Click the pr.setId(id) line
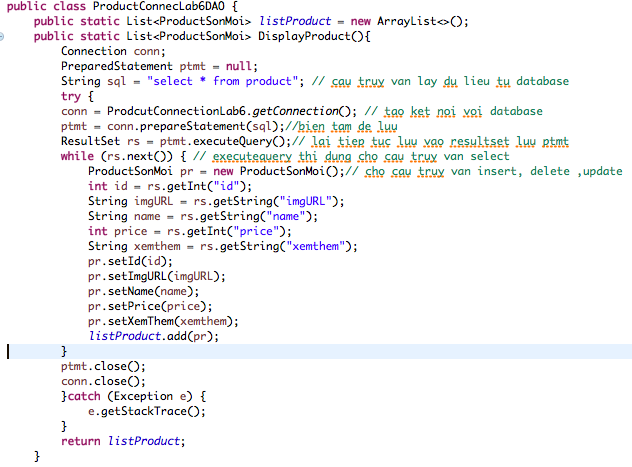 pos(130,261)
